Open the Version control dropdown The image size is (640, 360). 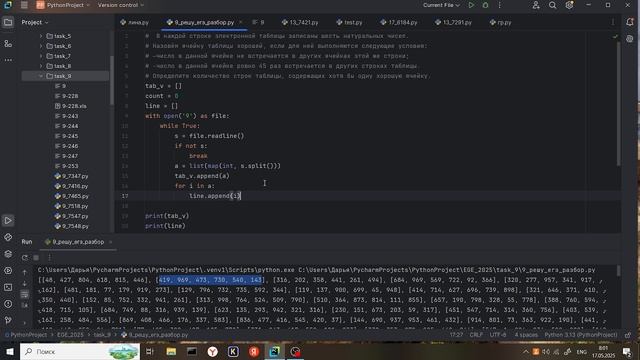pyautogui.click(x=121, y=5)
